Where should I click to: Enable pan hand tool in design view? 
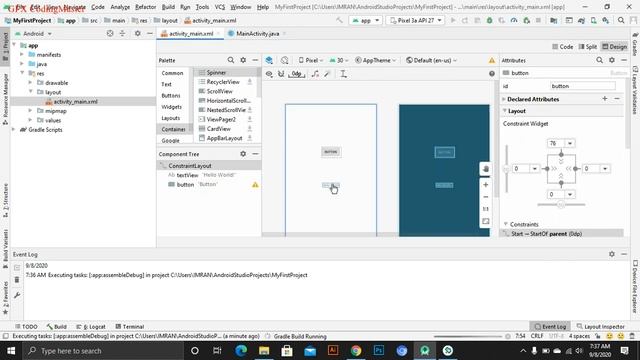(486, 169)
